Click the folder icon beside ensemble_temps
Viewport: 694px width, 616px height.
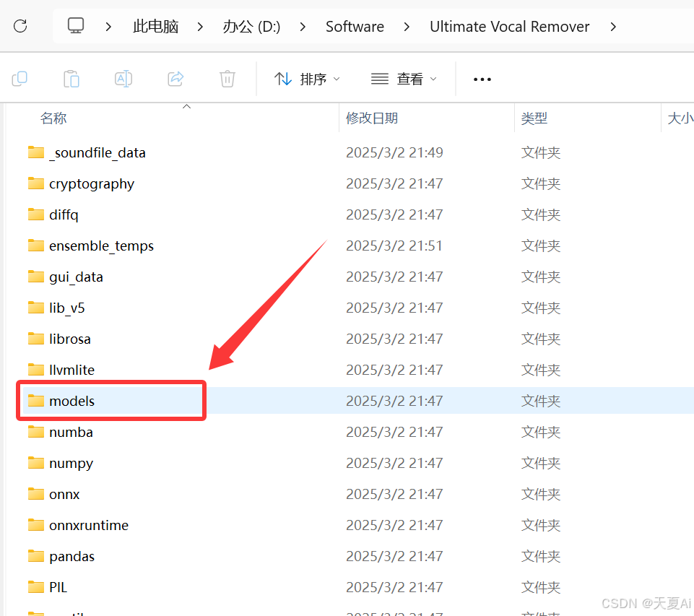(36, 245)
